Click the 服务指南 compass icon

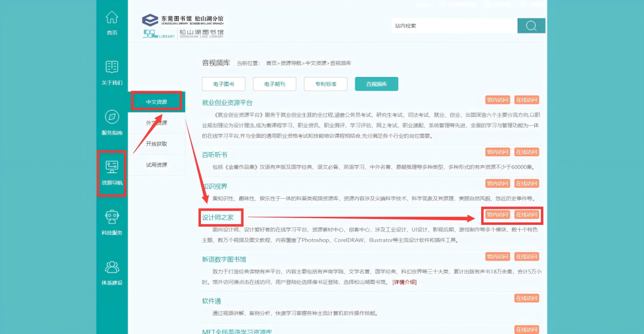pos(112,117)
